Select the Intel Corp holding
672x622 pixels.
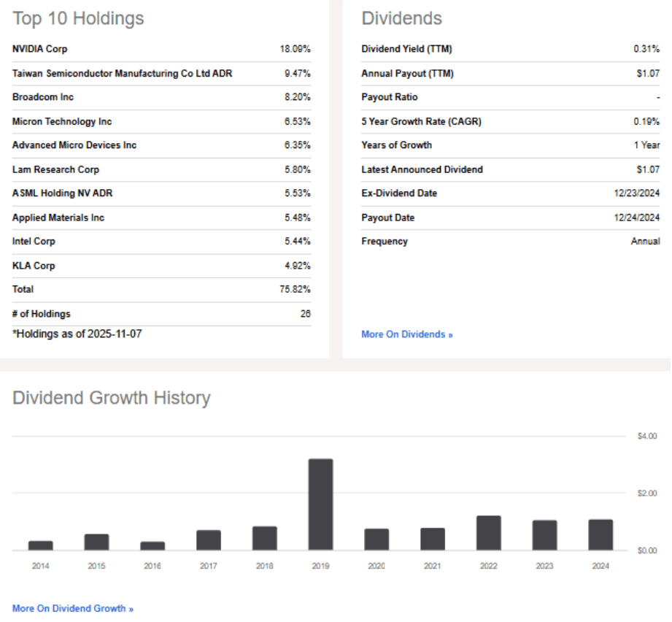34,241
